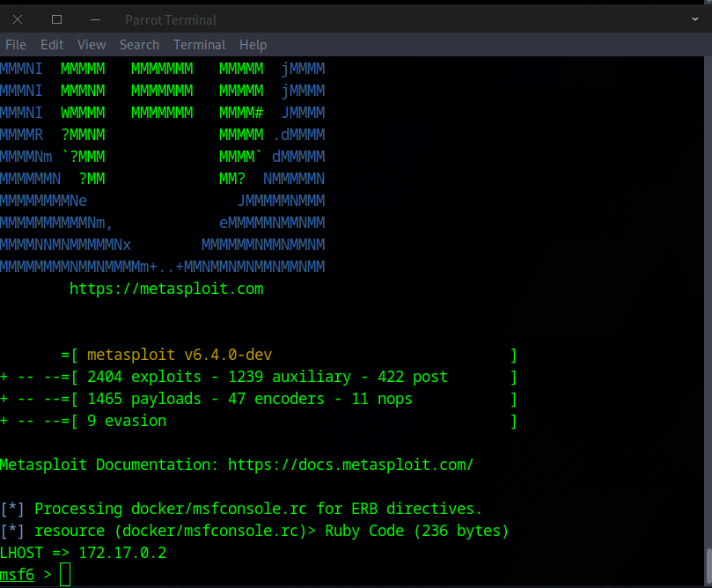Open the Help menu
The height and width of the screenshot is (588, 712).
tap(253, 45)
